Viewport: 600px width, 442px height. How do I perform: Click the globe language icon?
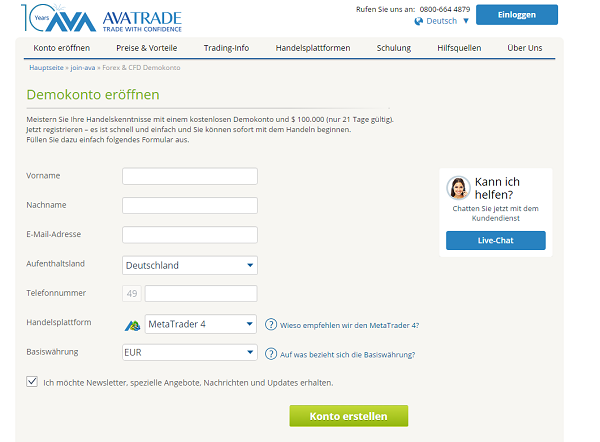tap(419, 21)
